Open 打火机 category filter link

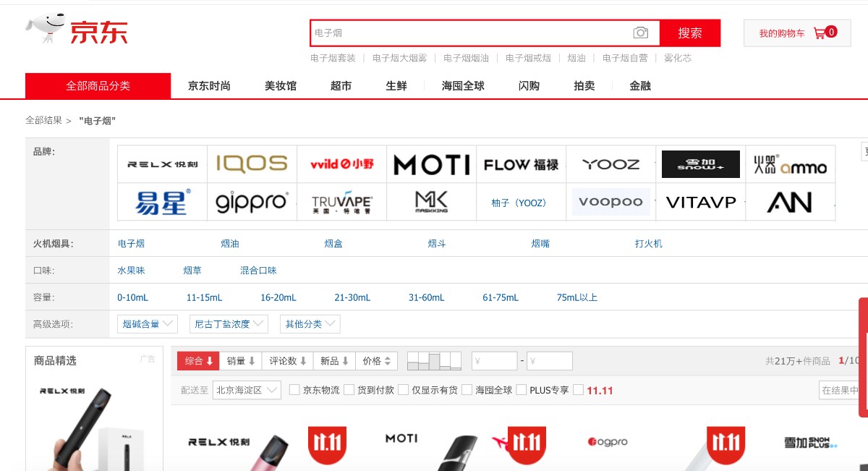click(x=648, y=244)
